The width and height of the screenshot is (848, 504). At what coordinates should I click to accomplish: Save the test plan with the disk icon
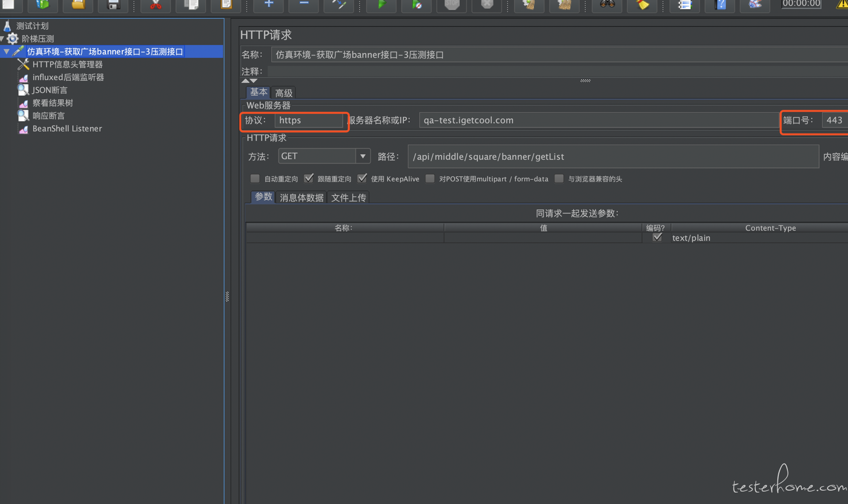pyautogui.click(x=114, y=4)
